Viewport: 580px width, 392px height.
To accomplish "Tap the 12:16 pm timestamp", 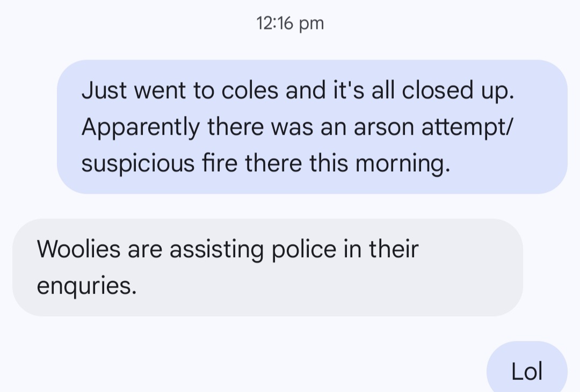I will (290, 24).
